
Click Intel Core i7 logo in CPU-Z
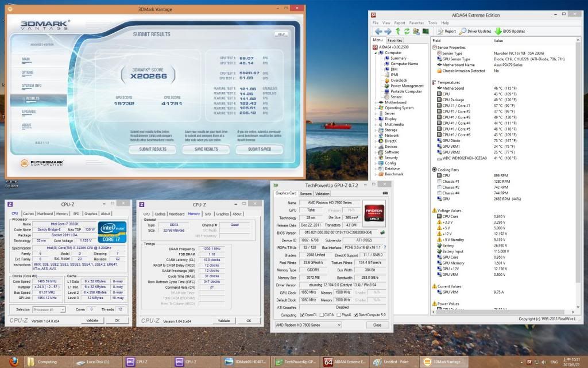pyautogui.click(x=112, y=232)
